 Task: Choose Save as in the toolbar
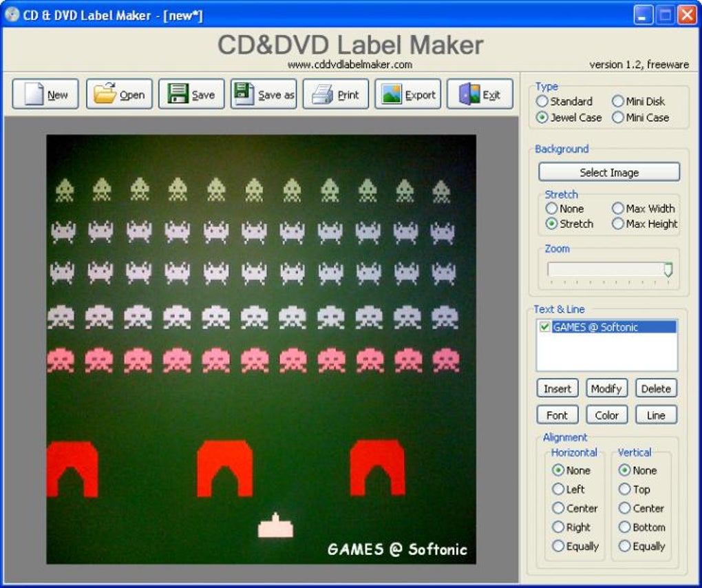pyautogui.click(x=264, y=94)
